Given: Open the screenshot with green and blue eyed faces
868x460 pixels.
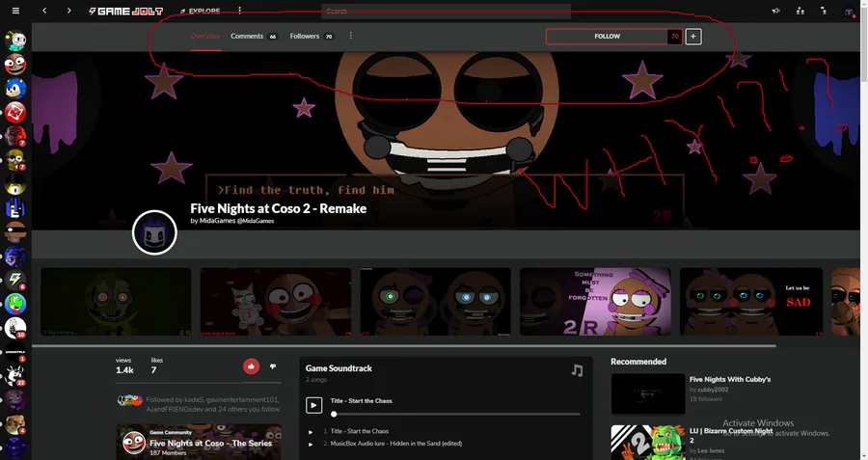Looking at the screenshot, I should pos(435,302).
